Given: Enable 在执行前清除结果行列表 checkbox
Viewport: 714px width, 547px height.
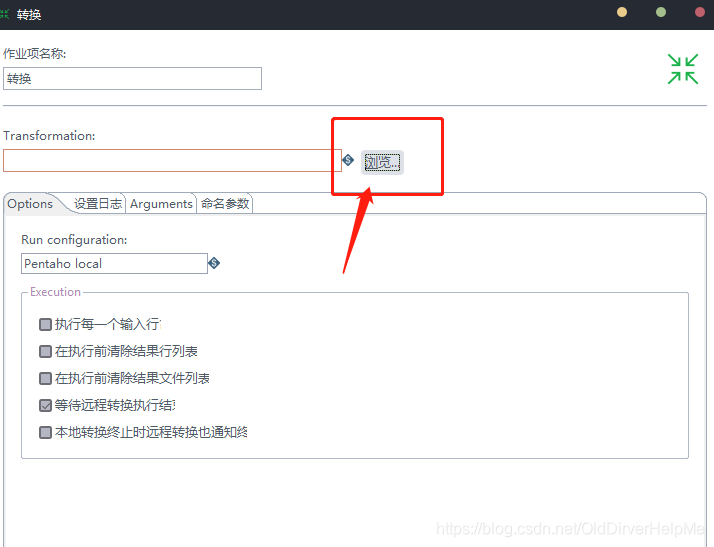Looking at the screenshot, I should tap(45, 351).
